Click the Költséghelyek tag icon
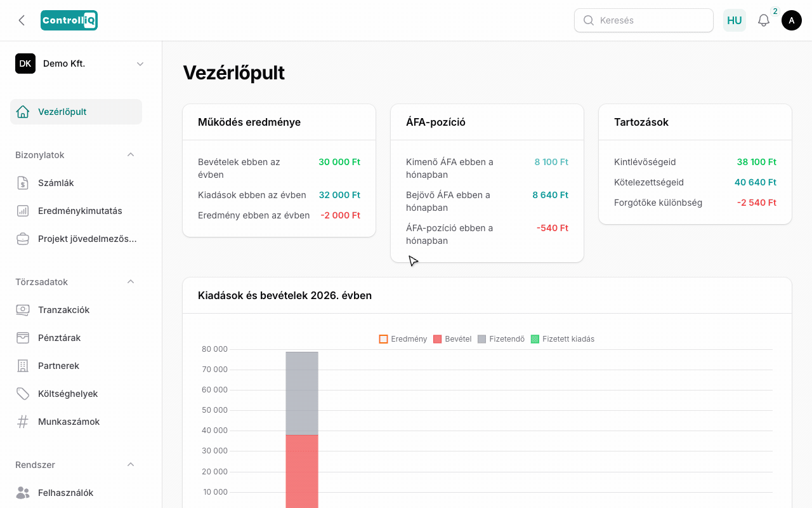This screenshot has width=812, height=508. (x=23, y=394)
